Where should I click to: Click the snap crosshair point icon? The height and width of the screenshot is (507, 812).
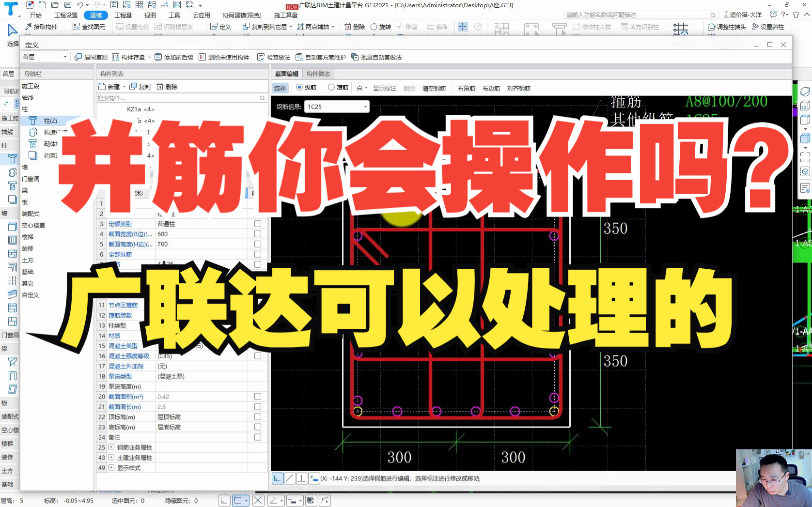[x=463, y=27]
